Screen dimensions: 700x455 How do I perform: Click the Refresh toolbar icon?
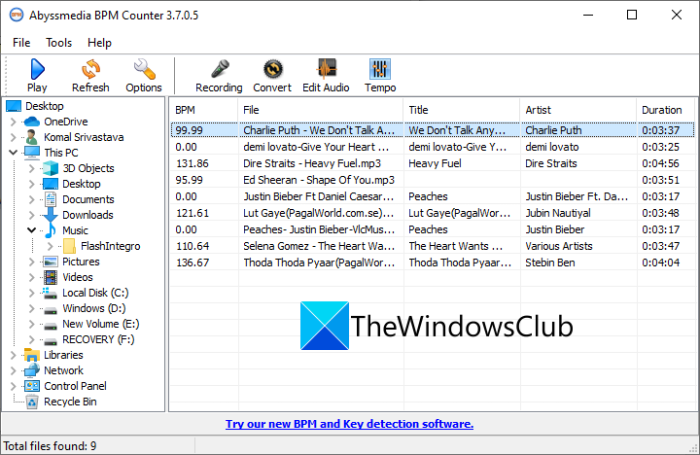click(x=91, y=69)
